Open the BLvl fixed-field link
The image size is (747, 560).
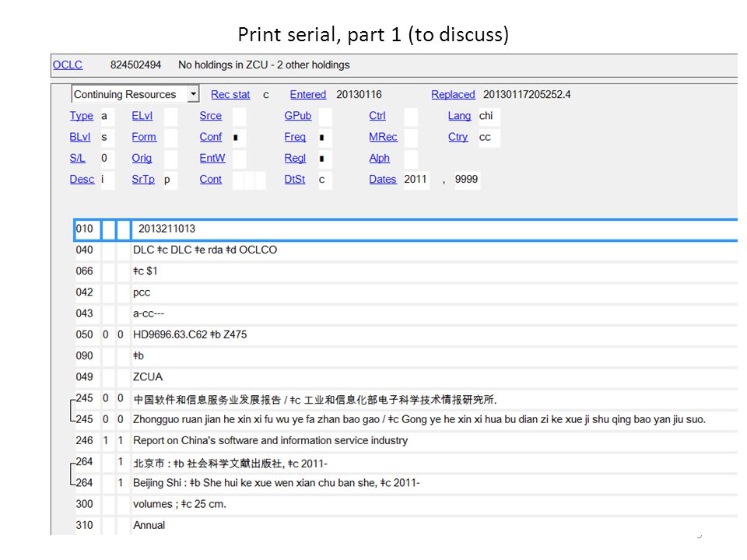(x=80, y=137)
